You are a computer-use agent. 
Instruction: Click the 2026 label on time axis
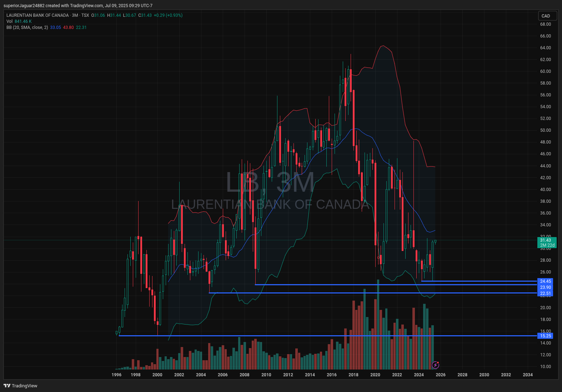tap(441, 375)
